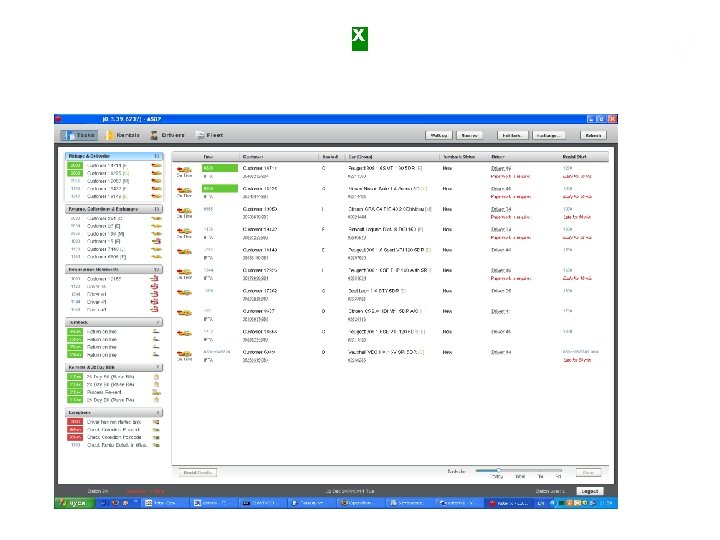Viewport: 720px width, 540px height.
Task: Click the schedule slider handle near Today
Action: tap(498, 470)
